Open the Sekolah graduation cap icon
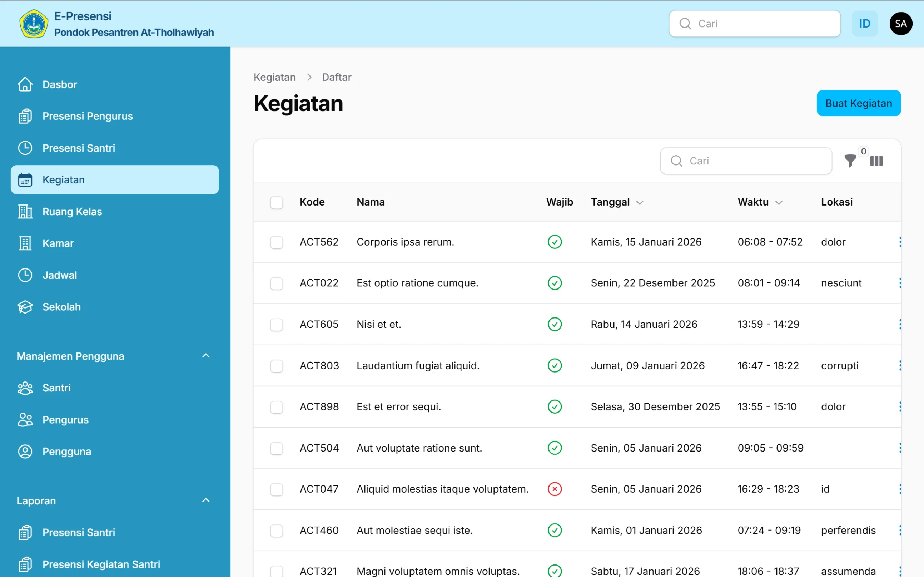924x577 pixels. 25,307
